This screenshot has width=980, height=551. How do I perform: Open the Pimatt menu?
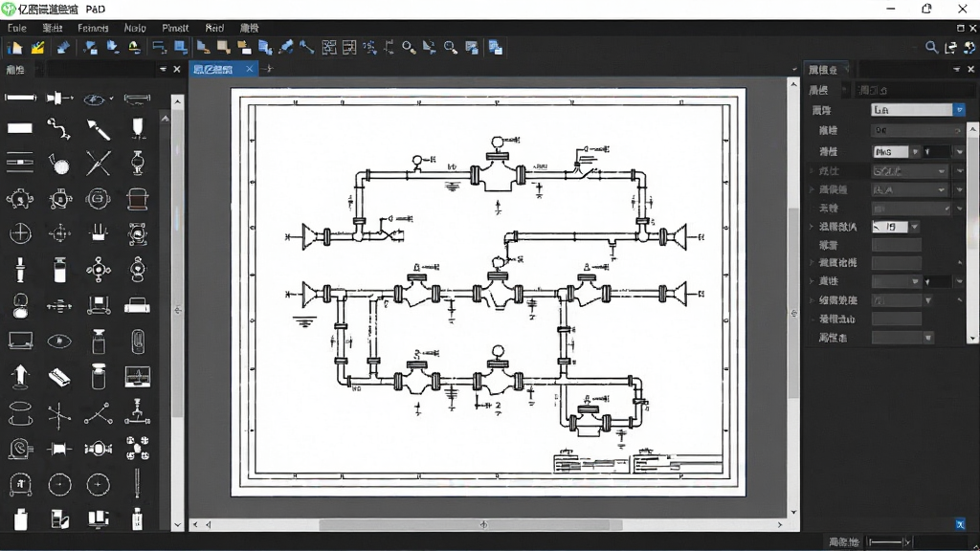[175, 28]
